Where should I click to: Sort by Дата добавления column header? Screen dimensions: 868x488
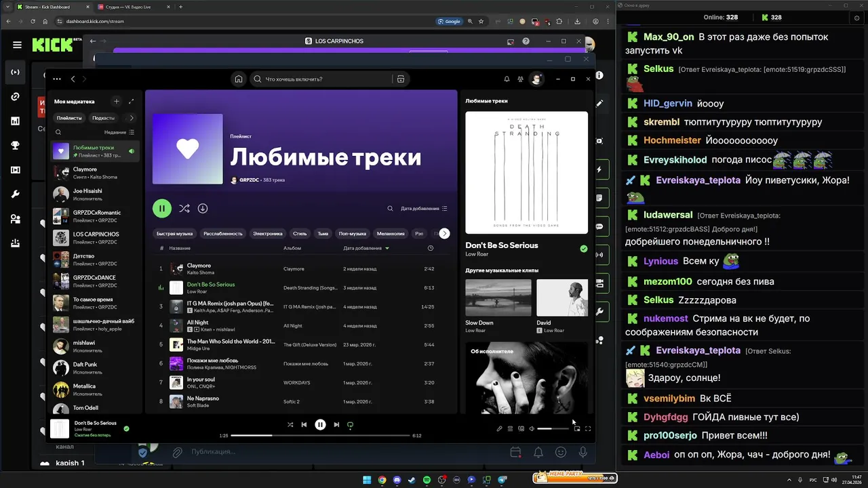click(x=366, y=249)
